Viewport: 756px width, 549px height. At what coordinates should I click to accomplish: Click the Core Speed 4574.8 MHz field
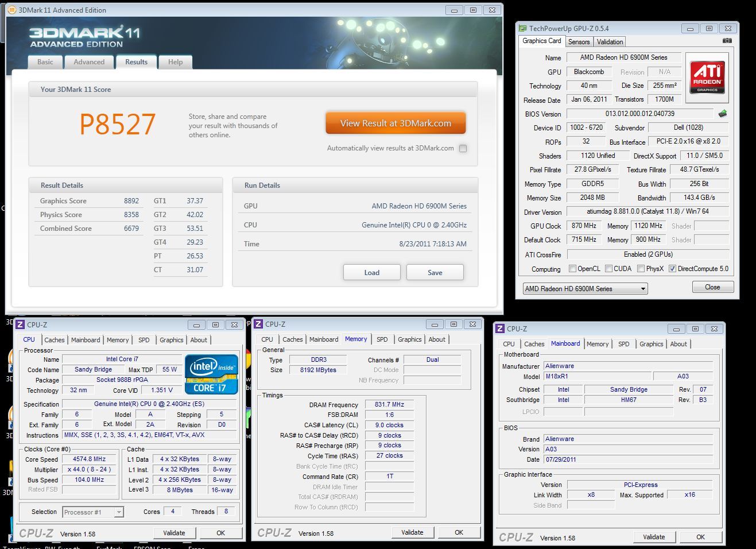coord(90,459)
